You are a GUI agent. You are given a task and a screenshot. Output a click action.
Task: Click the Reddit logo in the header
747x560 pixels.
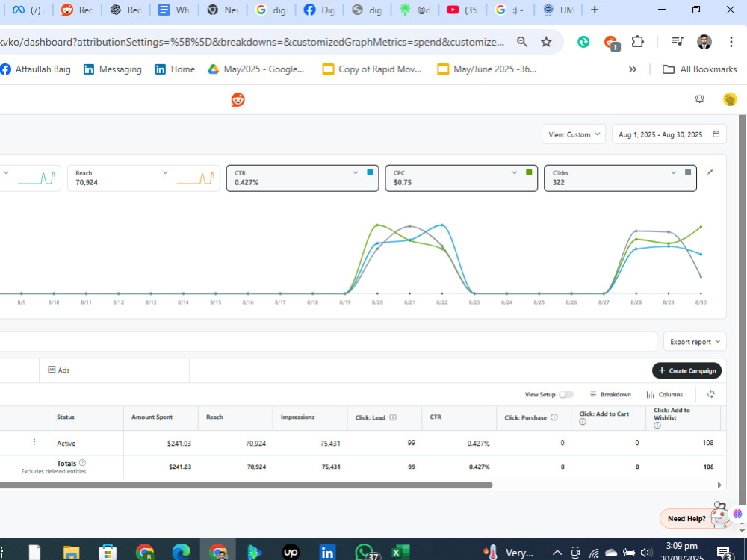(x=238, y=99)
